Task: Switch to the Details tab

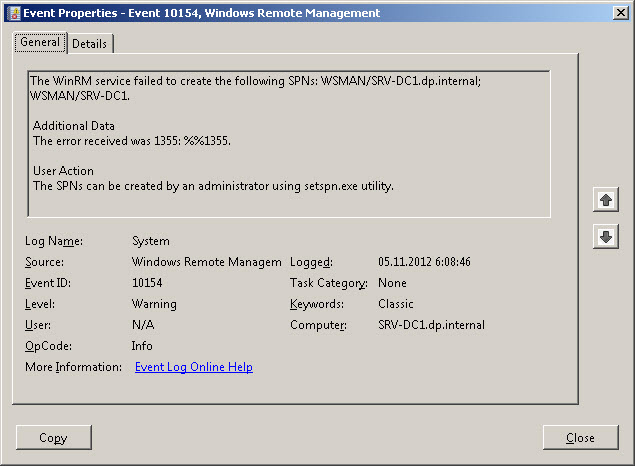Action: click(x=90, y=44)
